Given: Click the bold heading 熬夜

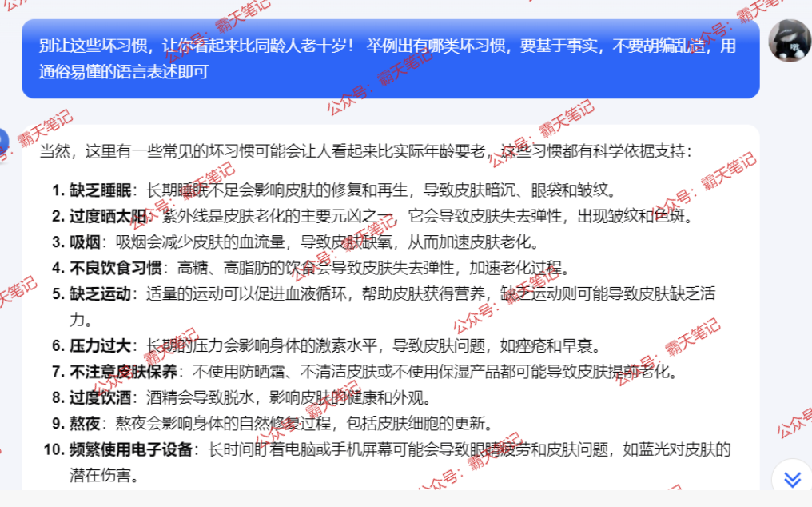Looking at the screenshot, I should 85,423.
